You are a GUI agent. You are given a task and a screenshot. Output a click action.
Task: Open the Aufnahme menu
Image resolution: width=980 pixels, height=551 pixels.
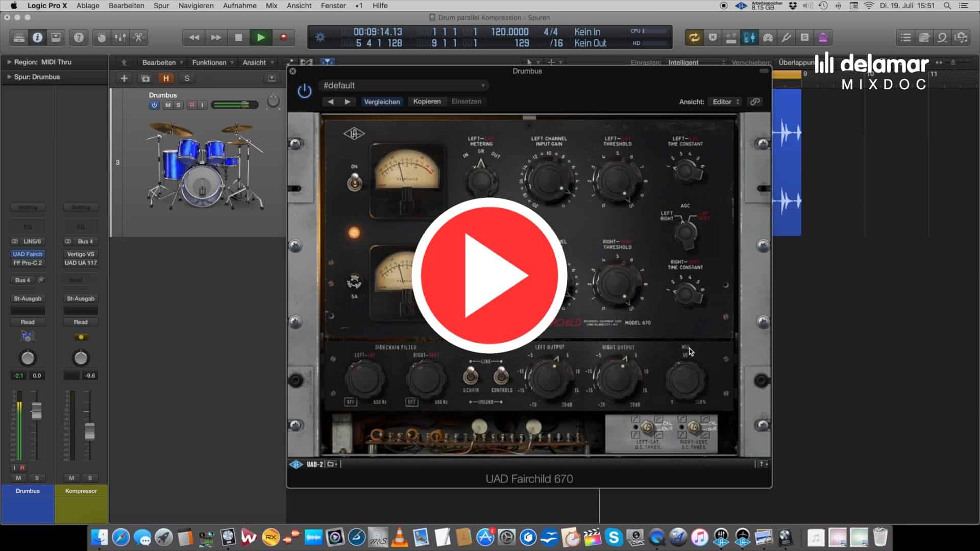pos(239,6)
